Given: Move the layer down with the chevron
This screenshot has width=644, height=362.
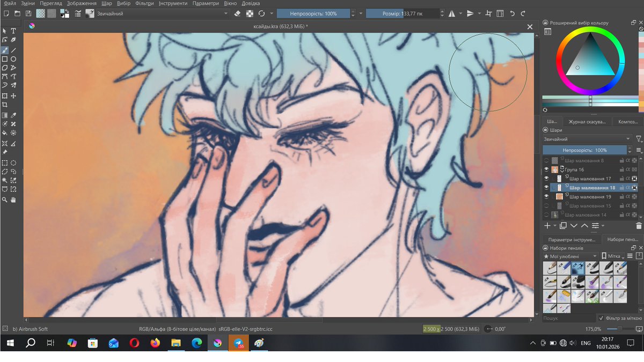Looking at the screenshot, I should pos(574,225).
